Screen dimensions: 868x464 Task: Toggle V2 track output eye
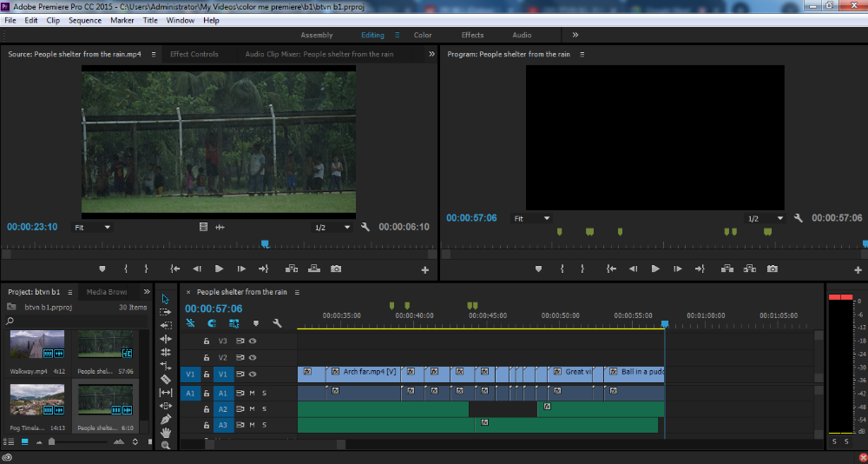point(253,358)
